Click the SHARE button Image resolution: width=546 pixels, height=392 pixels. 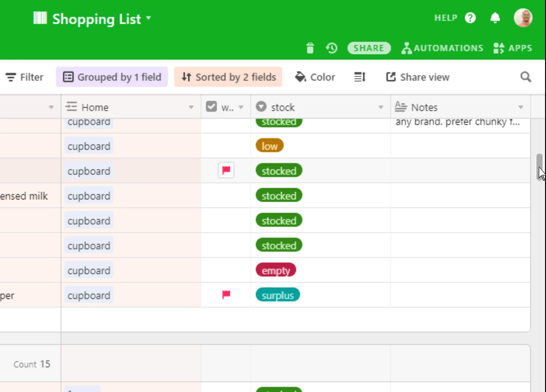[x=369, y=48]
